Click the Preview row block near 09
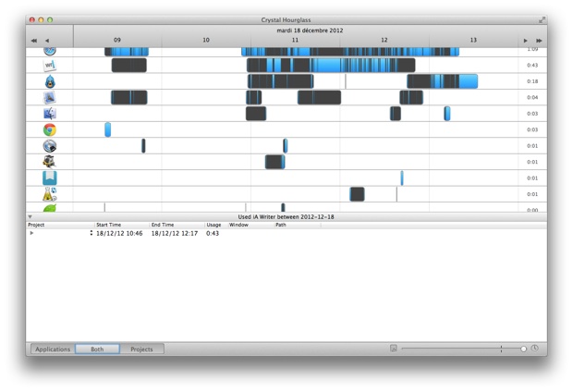The height and width of the screenshot is (392, 573). [129, 97]
